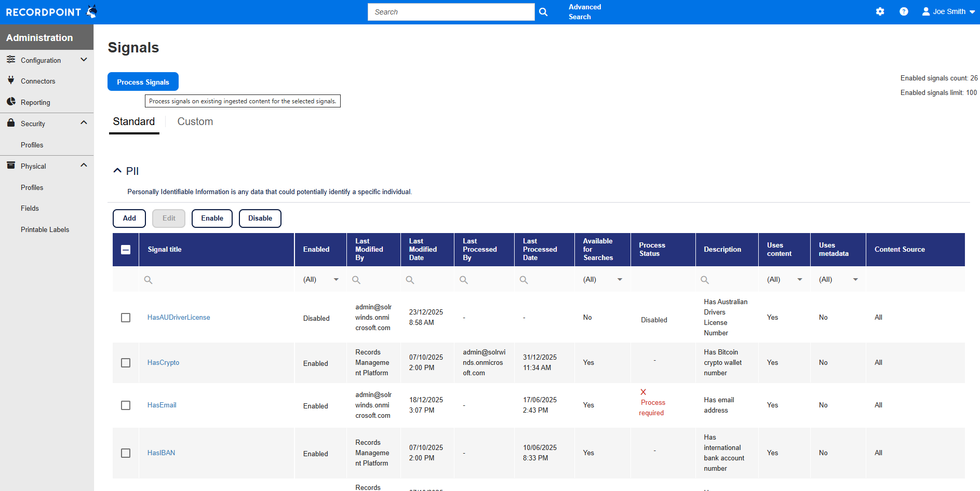Click the search magnifier icon in header
This screenshot has width=980, height=491.
[x=543, y=12]
